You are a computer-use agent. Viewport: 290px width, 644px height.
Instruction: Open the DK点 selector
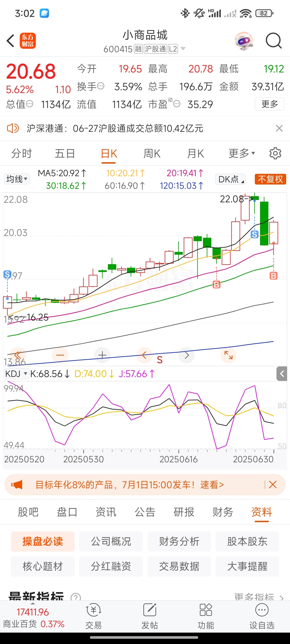pos(230,179)
